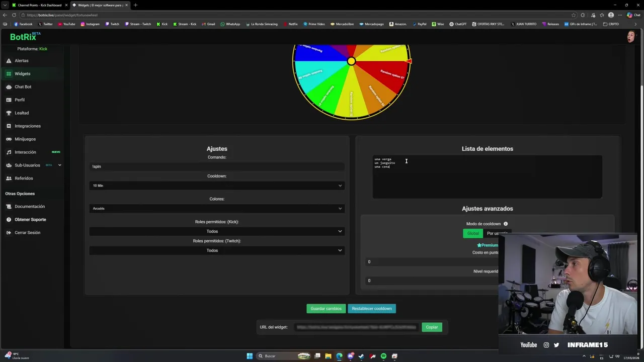
Task: Bookmark this page with the star icon
Action: [x=574, y=15]
